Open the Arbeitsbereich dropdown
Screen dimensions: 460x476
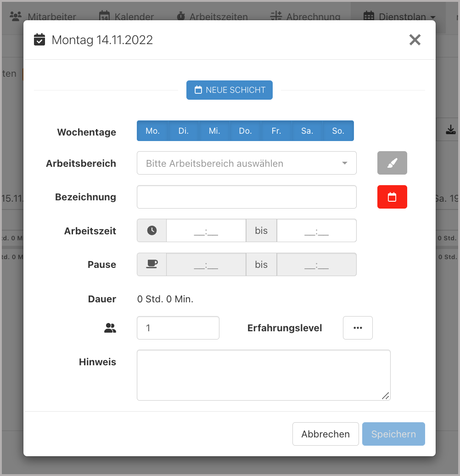(x=247, y=163)
